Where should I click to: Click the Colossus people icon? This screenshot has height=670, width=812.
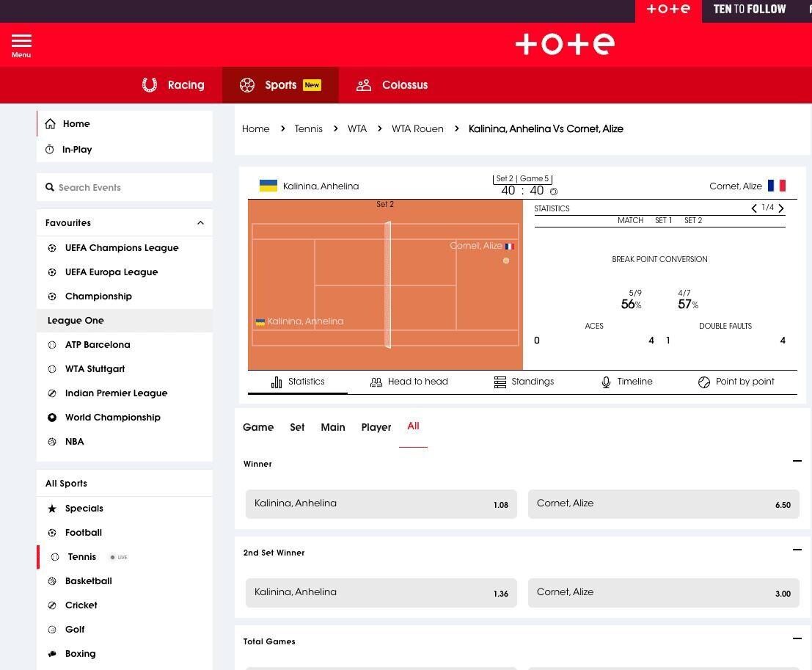click(364, 85)
